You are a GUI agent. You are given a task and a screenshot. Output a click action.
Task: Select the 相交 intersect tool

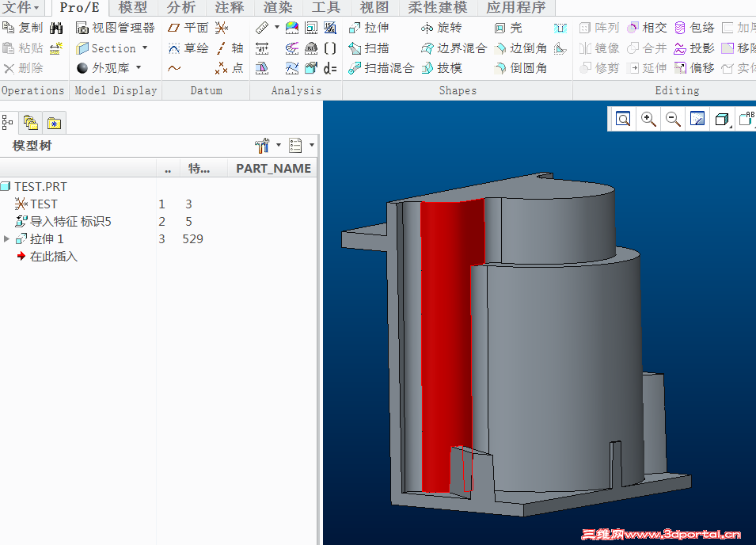[x=647, y=28]
